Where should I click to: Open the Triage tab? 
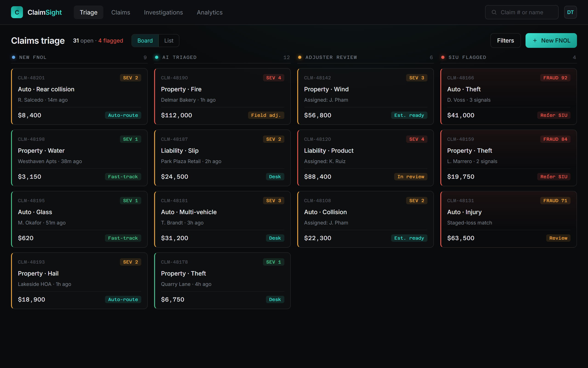tap(88, 12)
